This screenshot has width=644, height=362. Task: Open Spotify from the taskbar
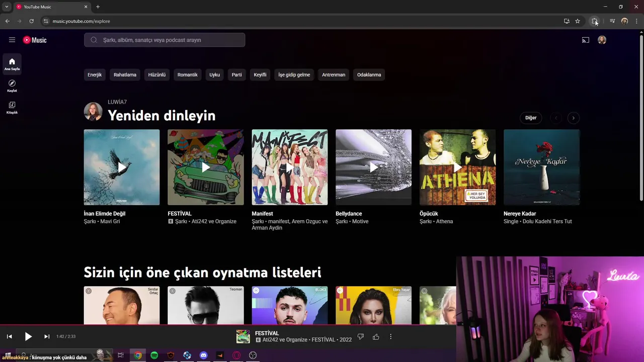[x=154, y=355]
